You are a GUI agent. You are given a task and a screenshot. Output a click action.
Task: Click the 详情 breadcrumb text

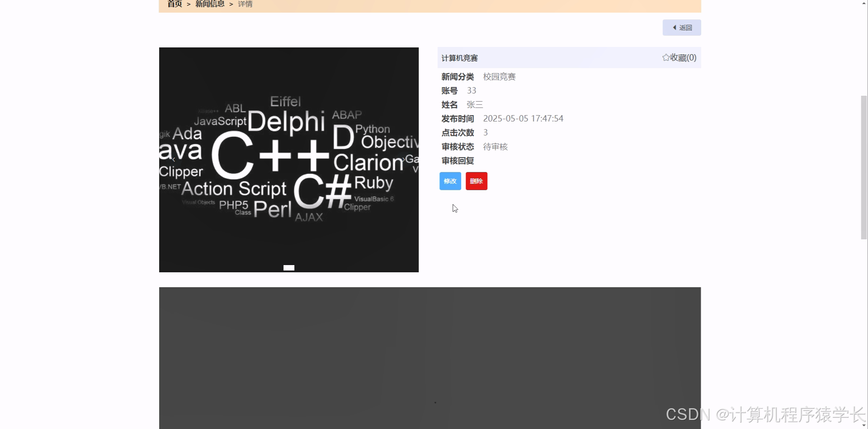point(245,4)
